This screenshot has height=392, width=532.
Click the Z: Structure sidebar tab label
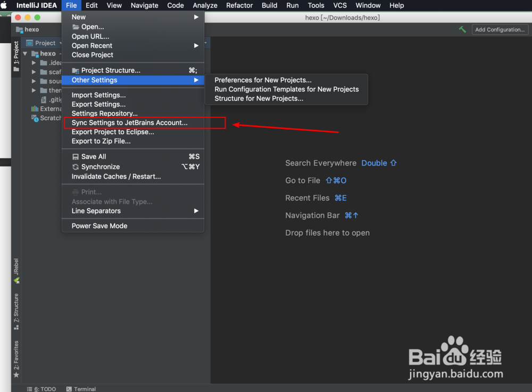16,308
